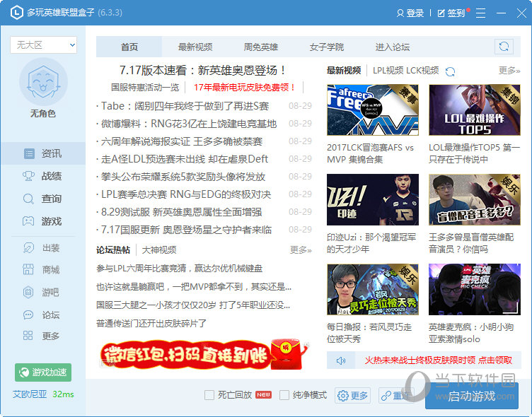Click the 无角色 avatar image
532x417 pixels.
[43, 82]
